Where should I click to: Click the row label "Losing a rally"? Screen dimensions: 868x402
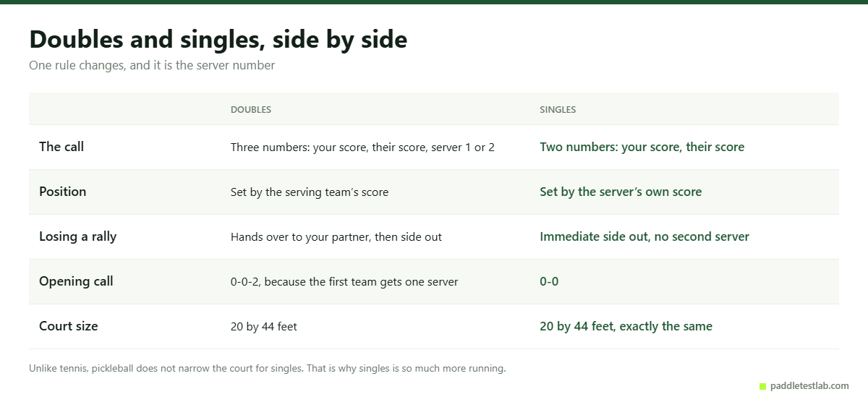(x=77, y=236)
